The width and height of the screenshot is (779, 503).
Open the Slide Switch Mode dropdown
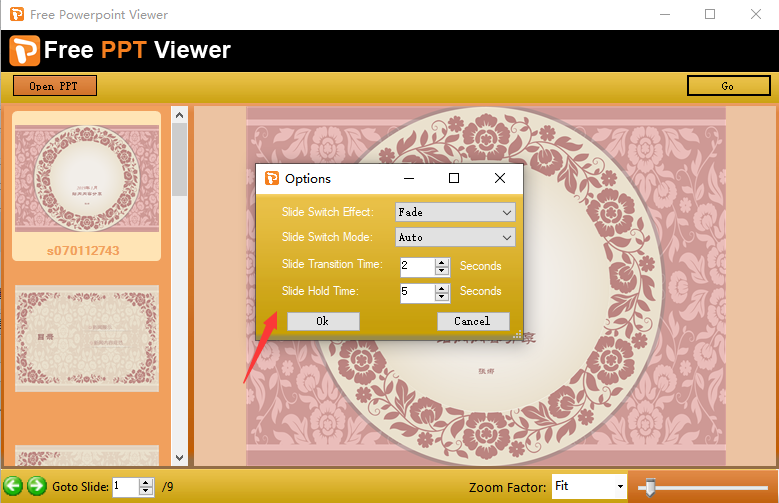pos(455,237)
